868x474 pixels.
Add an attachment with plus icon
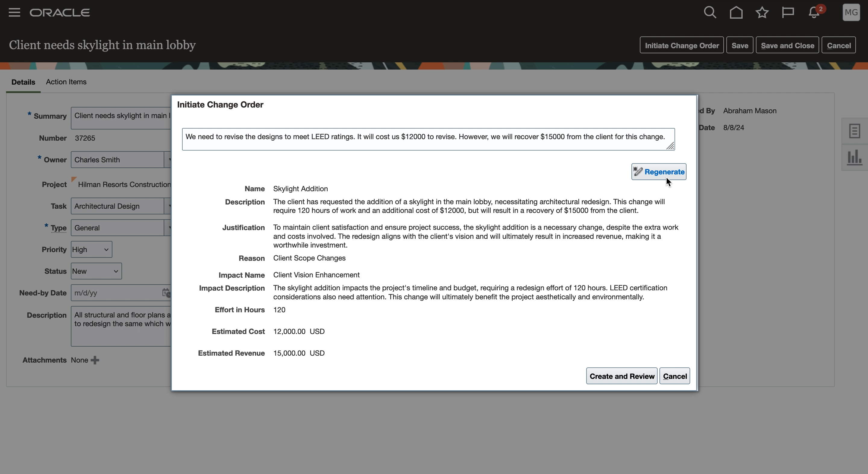coord(95,360)
